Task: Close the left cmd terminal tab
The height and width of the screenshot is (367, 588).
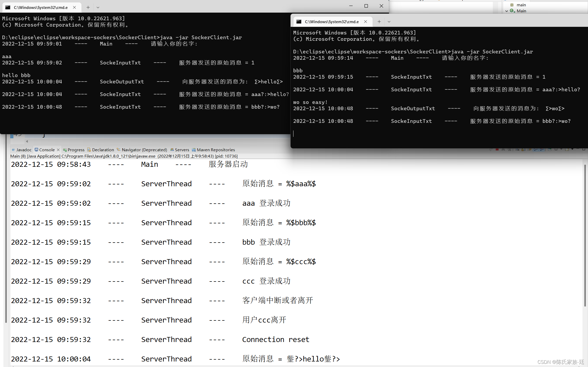Action: click(74, 7)
